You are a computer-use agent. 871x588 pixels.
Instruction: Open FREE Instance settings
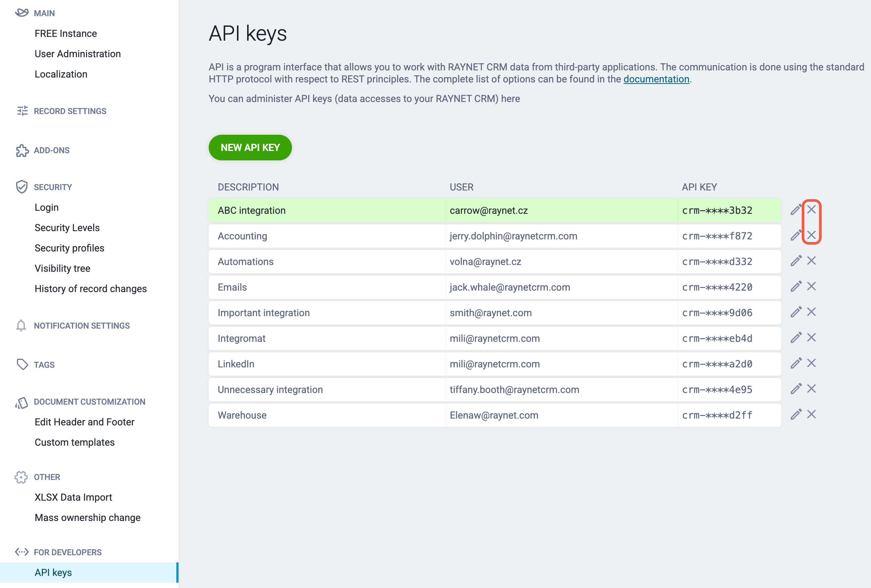point(66,34)
